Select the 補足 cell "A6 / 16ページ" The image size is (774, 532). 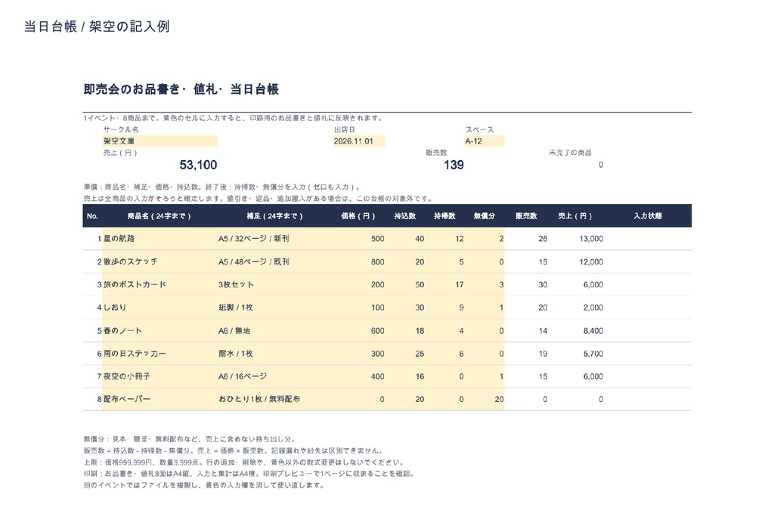[x=275, y=376]
